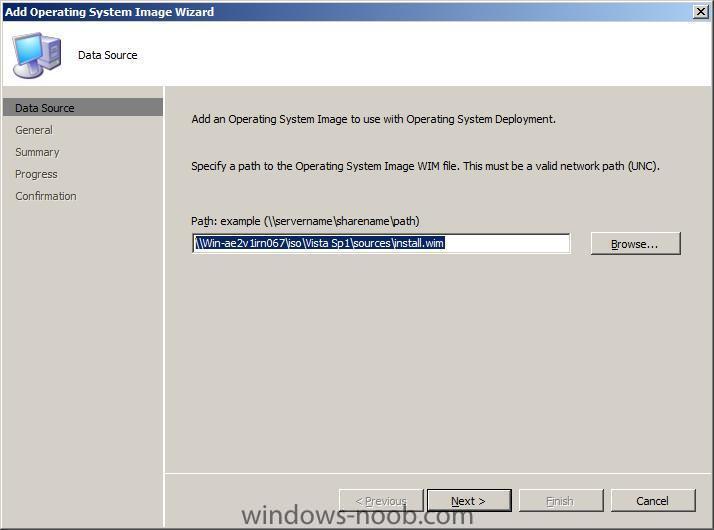Select the Summary step in sidebar
Screen dimensions: 714x530
[37, 152]
